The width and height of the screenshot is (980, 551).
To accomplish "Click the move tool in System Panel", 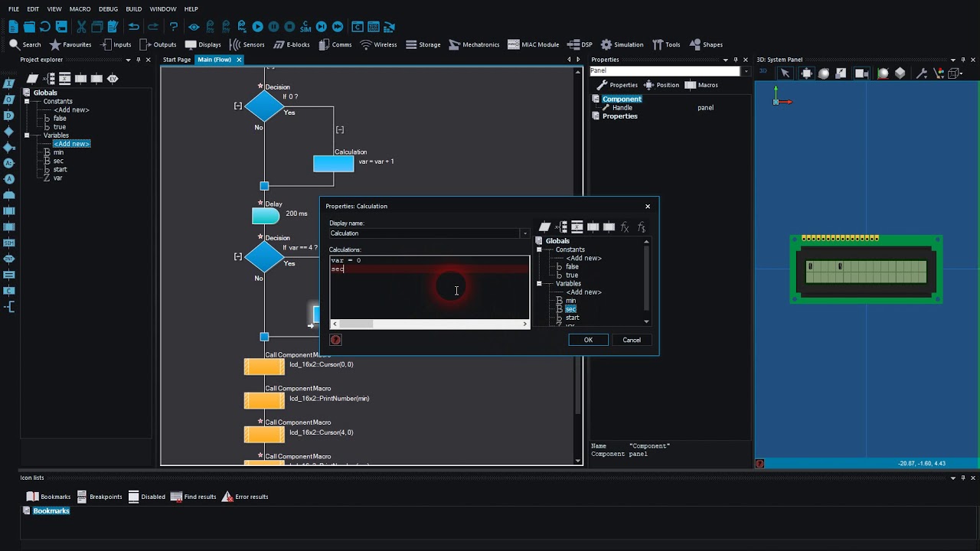I will (x=806, y=73).
